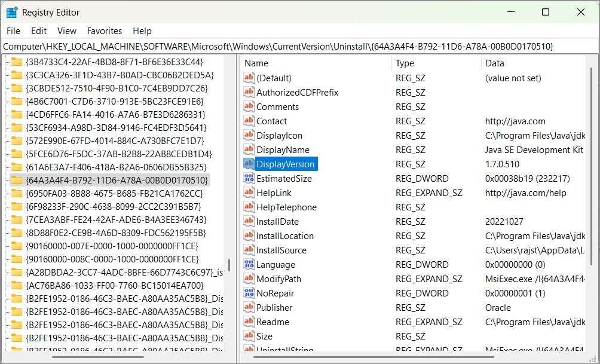This screenshot has width=600, height=364.
Task: Open the Help menu
Action: pos(142,31)
